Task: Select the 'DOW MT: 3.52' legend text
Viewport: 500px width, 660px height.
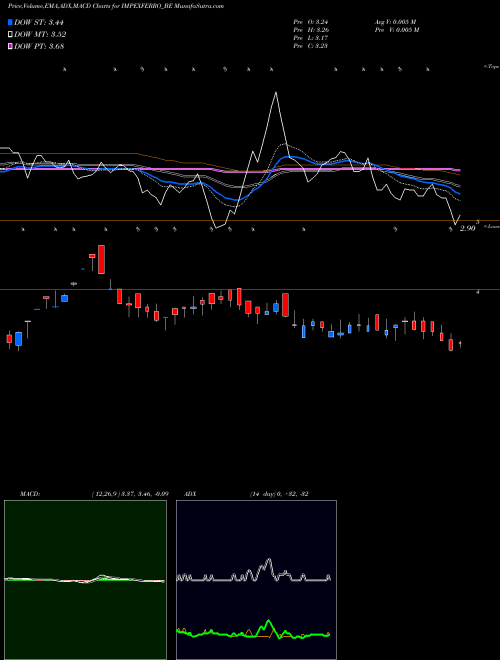Action: pos(40,35)
